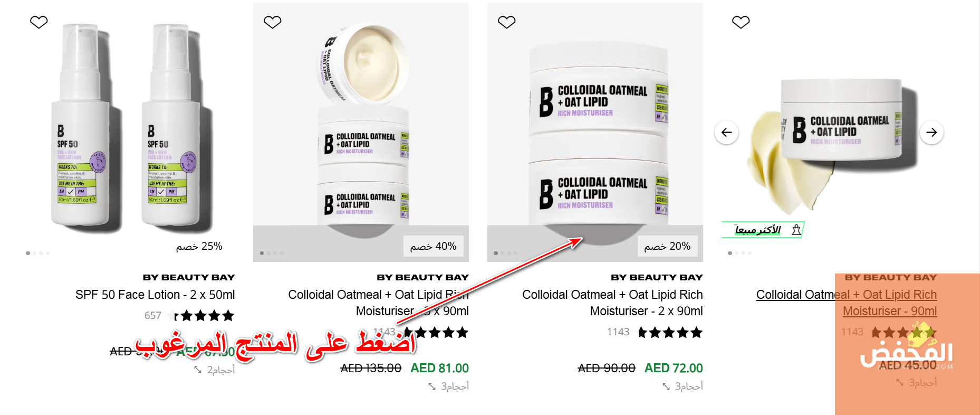Open Colloidal Oatmeal Rich Moisturiser 90ml link
Screen dimensions: 980x415
(847, 303)
